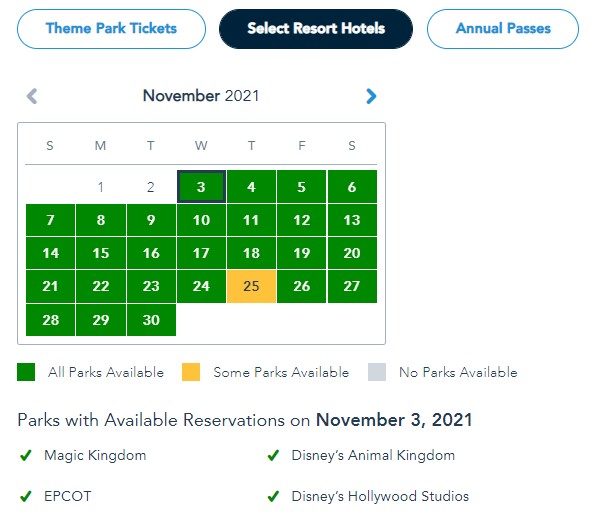Click the green All Parks Available swatch
Viewport: 602px width, 516px height.
click(27, 372)
